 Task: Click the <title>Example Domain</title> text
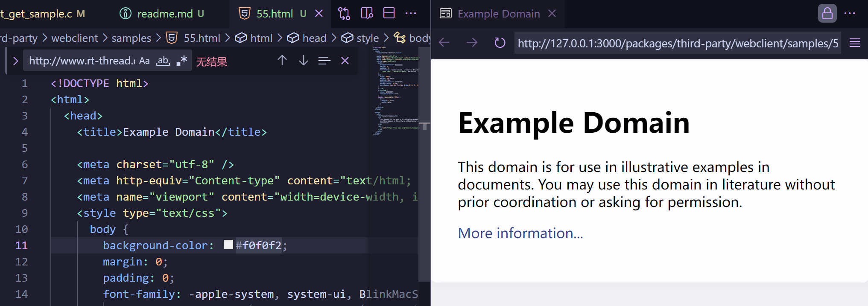[172, 132]
